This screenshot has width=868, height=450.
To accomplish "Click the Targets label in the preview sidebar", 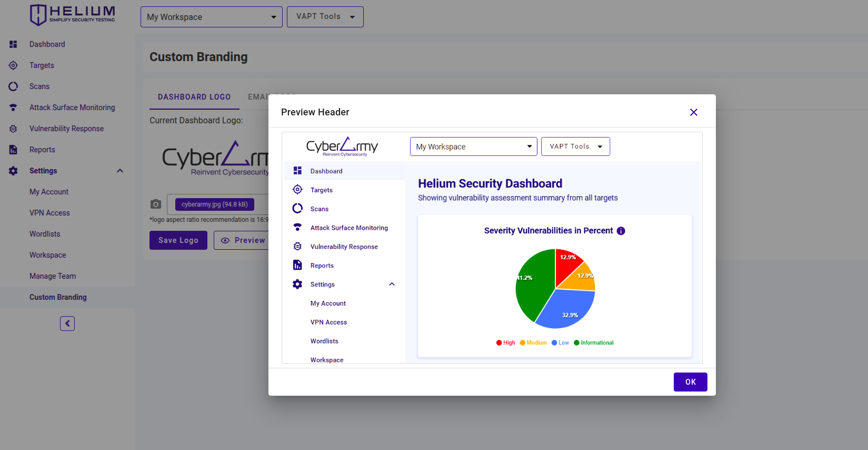I will click(x=322, y=190).
